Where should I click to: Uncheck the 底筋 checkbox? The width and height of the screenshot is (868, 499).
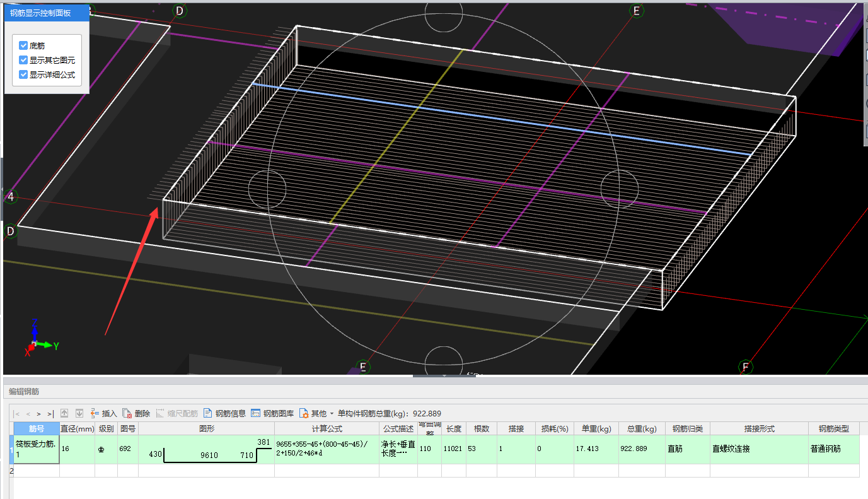[24, 45]
